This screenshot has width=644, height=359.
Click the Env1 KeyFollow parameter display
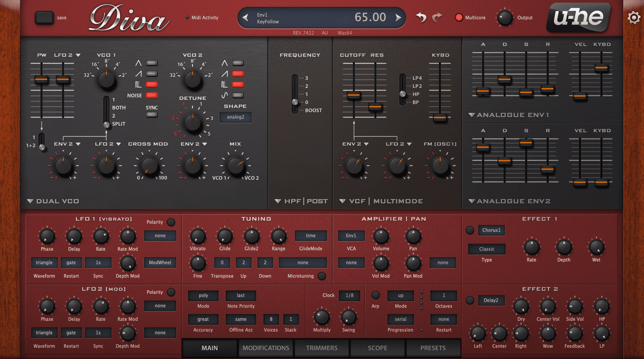pos(321,18)
